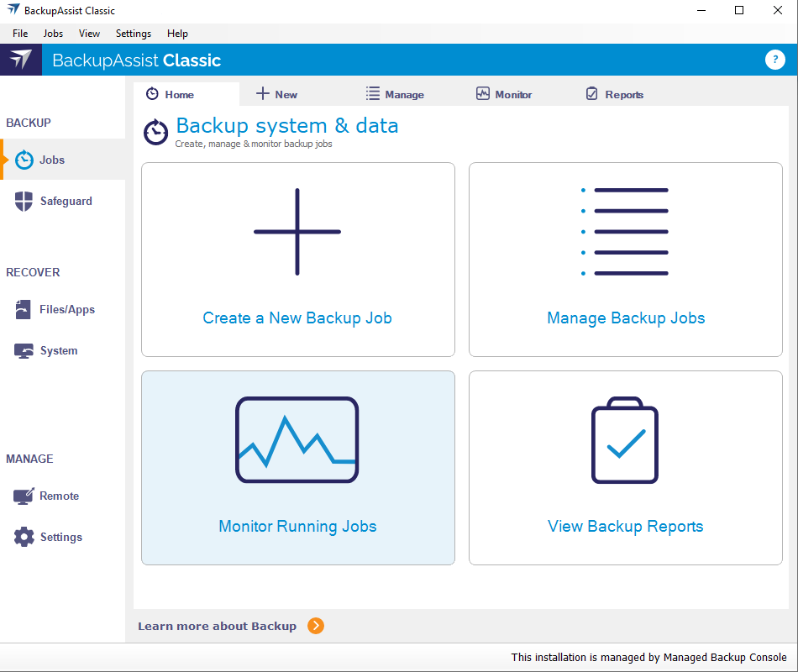798x672 pixels.
Task: Open help via the question mark icon
Action: (774, 60)
